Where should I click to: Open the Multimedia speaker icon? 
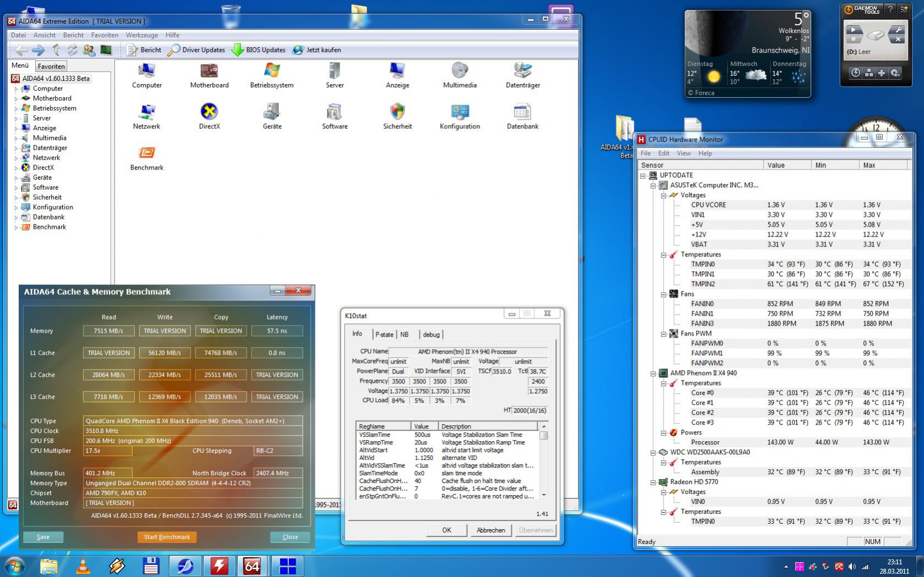coord(460,71)
